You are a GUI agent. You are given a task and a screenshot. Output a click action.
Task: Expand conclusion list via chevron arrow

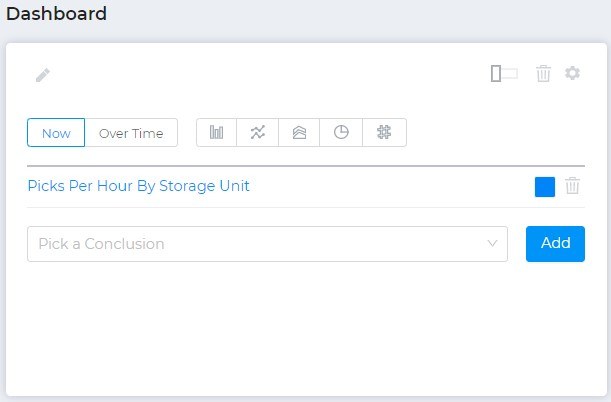click(492, 243)
